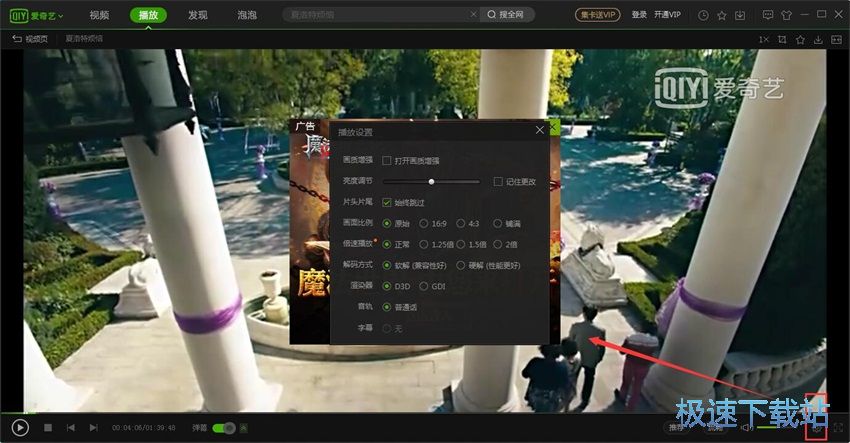850x443 pixels.
Task: Open the skin shirt icon
Action: [787, 15]
